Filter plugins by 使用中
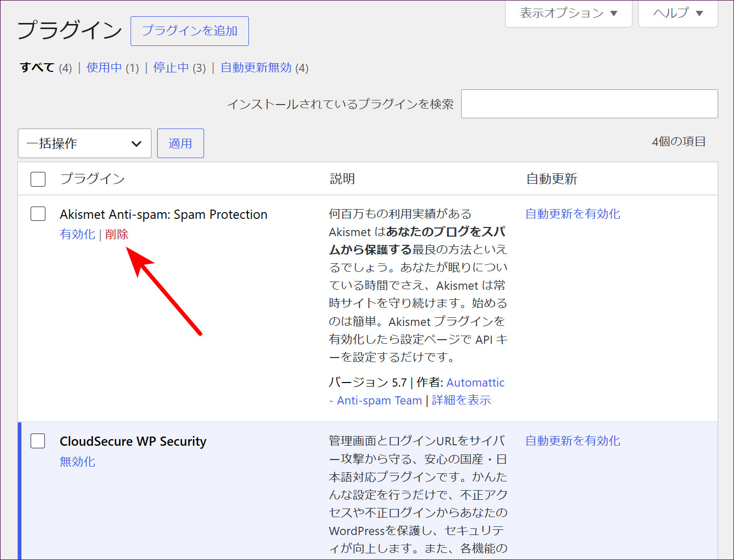Image resolution: width=734 pixels, height=560 pixels. [104, 67]
